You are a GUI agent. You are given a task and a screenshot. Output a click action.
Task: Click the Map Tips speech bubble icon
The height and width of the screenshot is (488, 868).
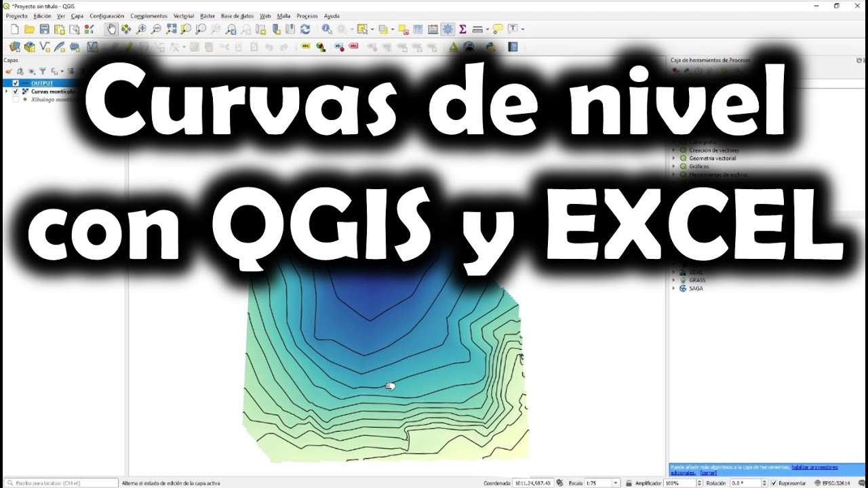coord(498,29)
